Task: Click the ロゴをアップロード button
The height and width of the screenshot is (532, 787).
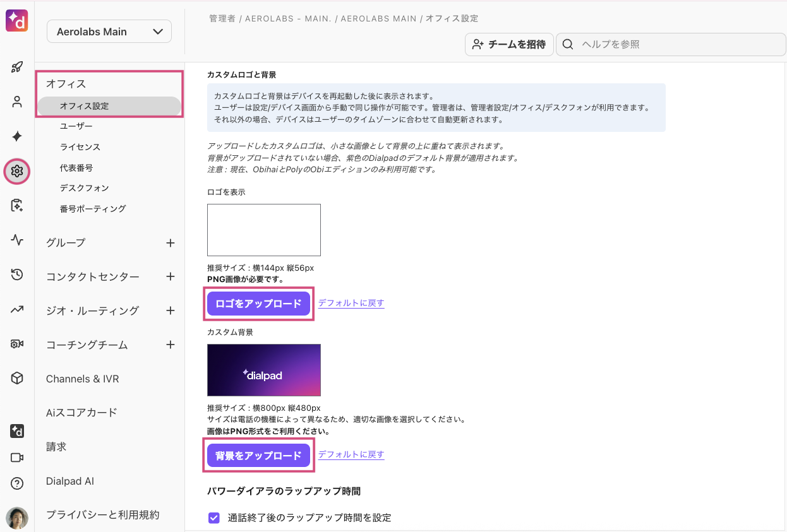Action: 258,304
